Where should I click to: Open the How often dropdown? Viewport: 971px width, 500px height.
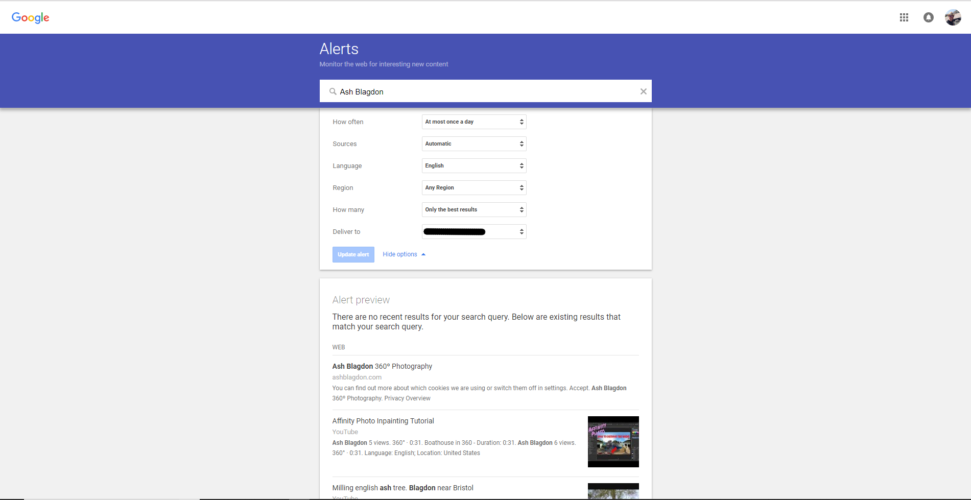pyautogui.click(x=474, y=122)
